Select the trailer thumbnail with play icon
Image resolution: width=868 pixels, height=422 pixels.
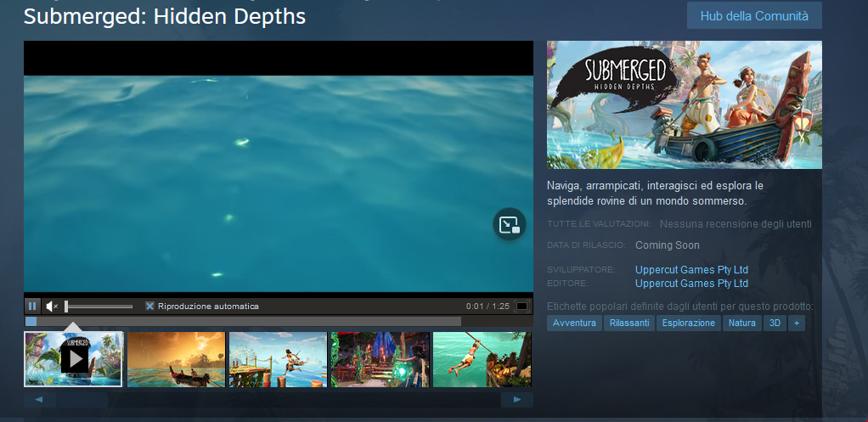tap(73, 359)
